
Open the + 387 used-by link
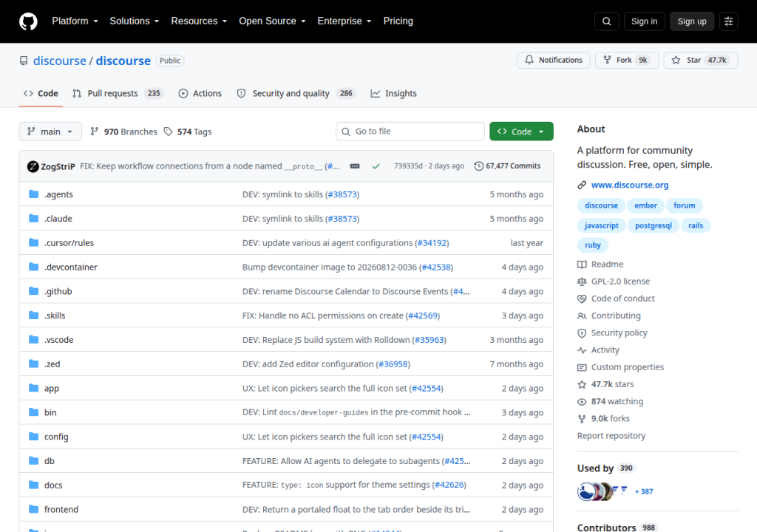point(644,491)
